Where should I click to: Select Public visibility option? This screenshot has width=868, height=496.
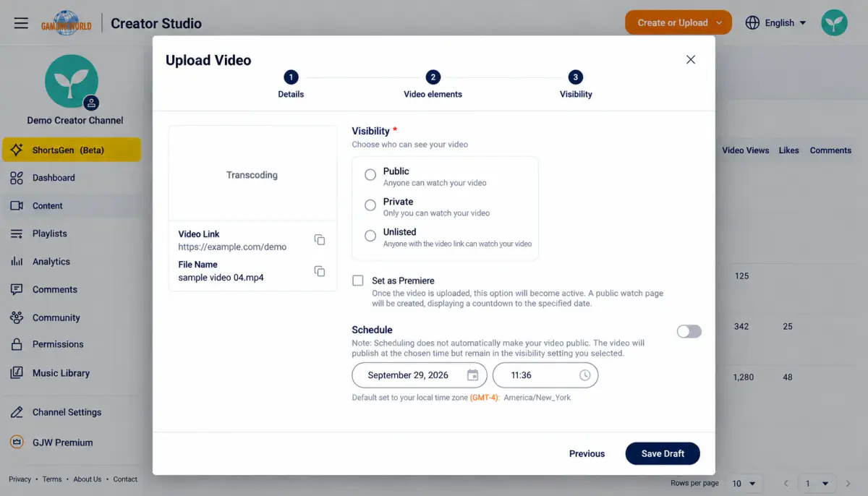point(370,174)
